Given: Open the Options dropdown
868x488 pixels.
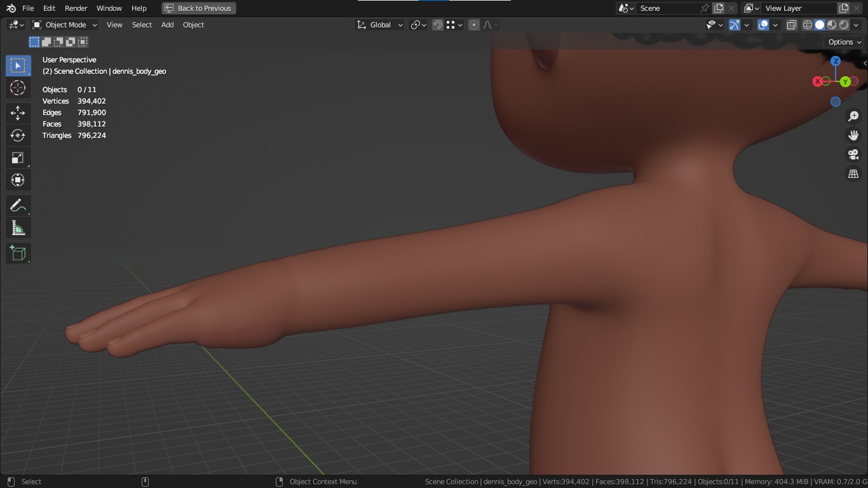Looking at the screenshot, I should point(844,42).
